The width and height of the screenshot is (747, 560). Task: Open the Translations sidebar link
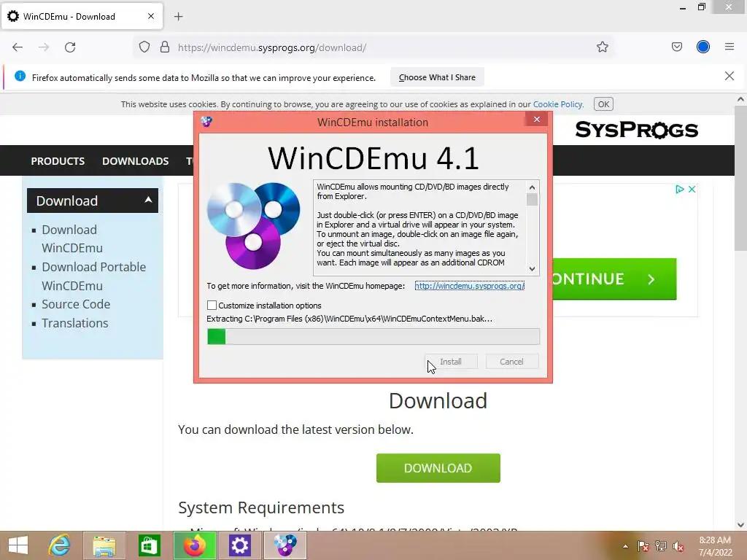75,323
